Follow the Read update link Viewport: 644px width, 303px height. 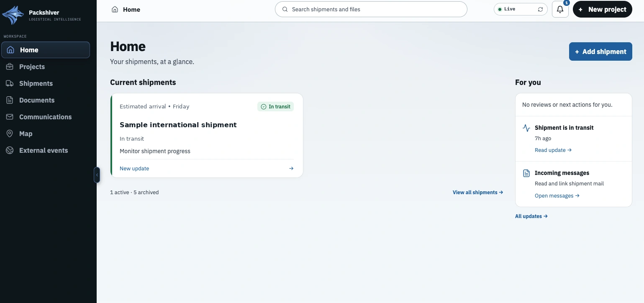click(x=553, y=150)
